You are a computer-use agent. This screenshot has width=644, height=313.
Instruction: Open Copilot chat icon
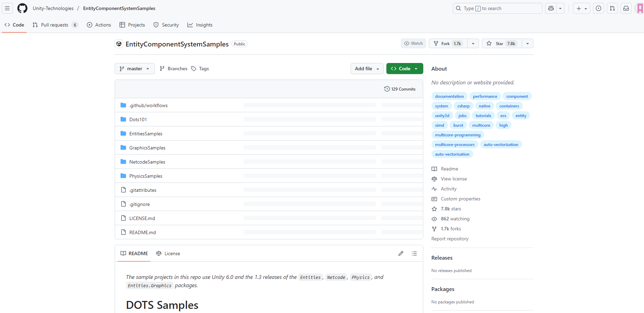click(x=551, y=8)
